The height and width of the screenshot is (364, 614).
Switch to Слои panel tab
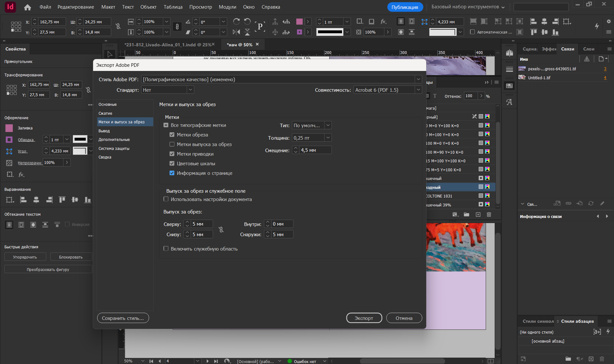[x=589, y=49]
